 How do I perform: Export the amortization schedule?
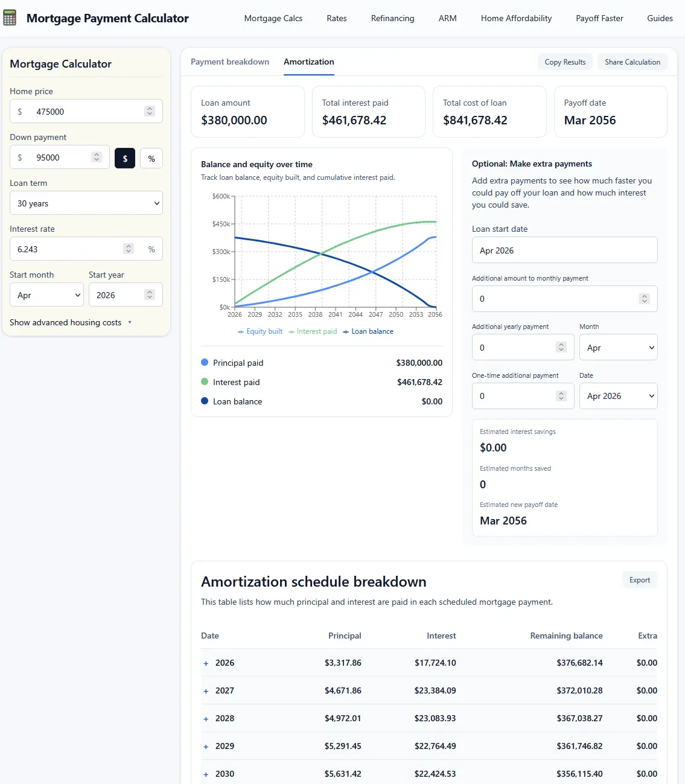click(640, 580)
